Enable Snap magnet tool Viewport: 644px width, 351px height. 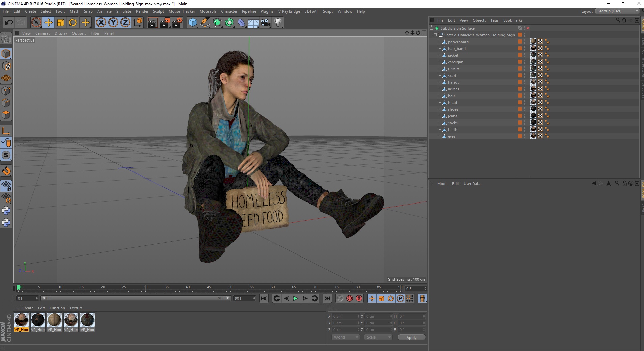pos(6,171)
